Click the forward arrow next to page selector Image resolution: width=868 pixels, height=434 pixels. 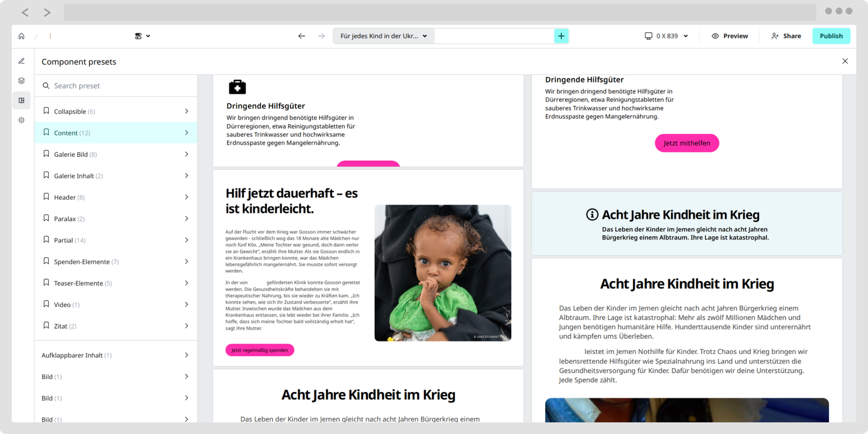pyautogui.click(x=321, y=36)
